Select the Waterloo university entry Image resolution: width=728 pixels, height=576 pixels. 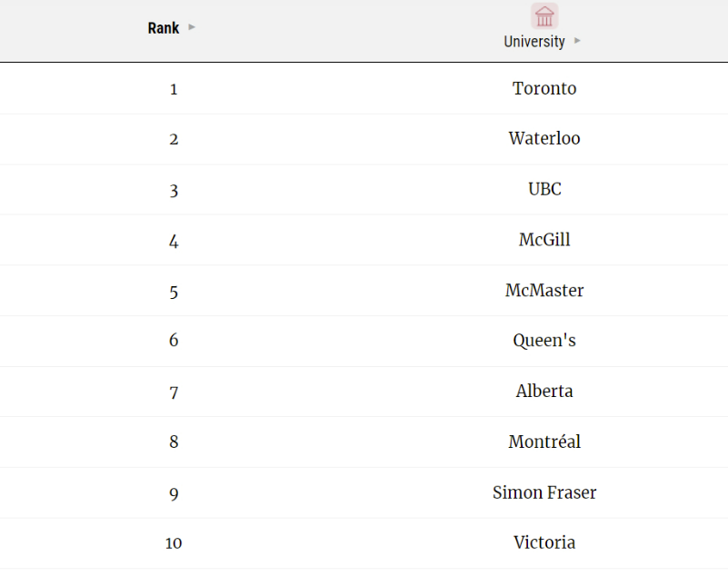click(x=544, y=138)
